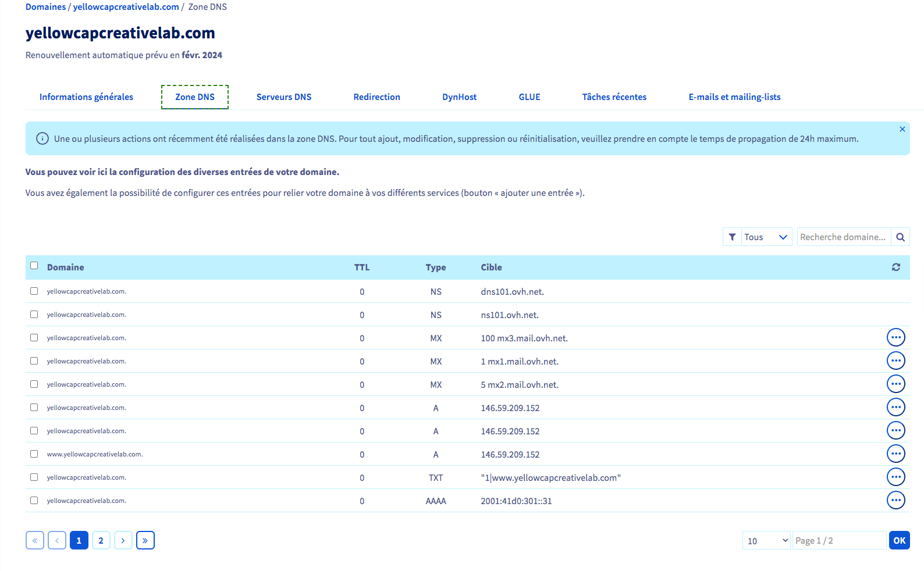924x571 pixels.
Task: Expand the Tous record type filter
Action: coord(765,237)
